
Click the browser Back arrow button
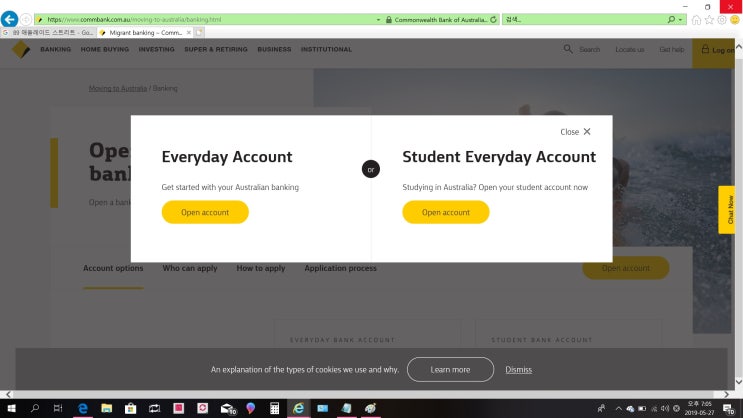coord(9,19)
